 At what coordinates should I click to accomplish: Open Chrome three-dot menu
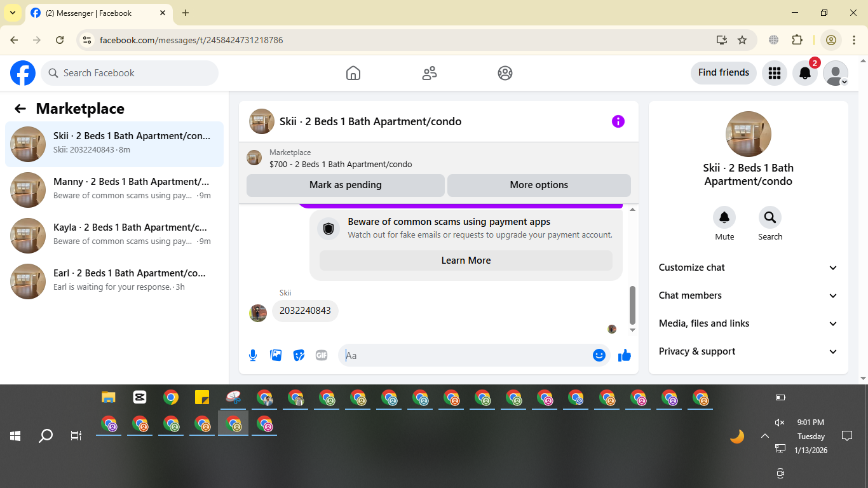(x=854, y=40)
